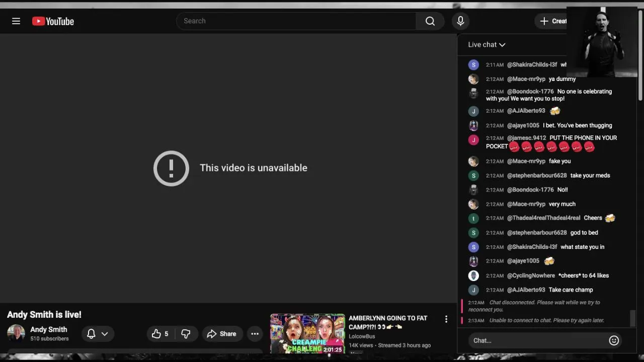Click the page vertical scrollbar

tap(640, 55)
